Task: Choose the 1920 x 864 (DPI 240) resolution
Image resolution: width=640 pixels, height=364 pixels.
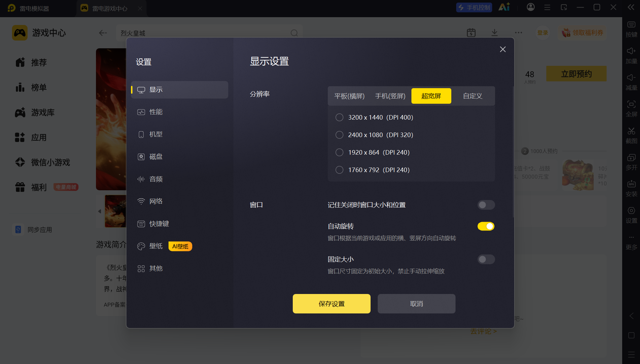Action: click(373, 152)
